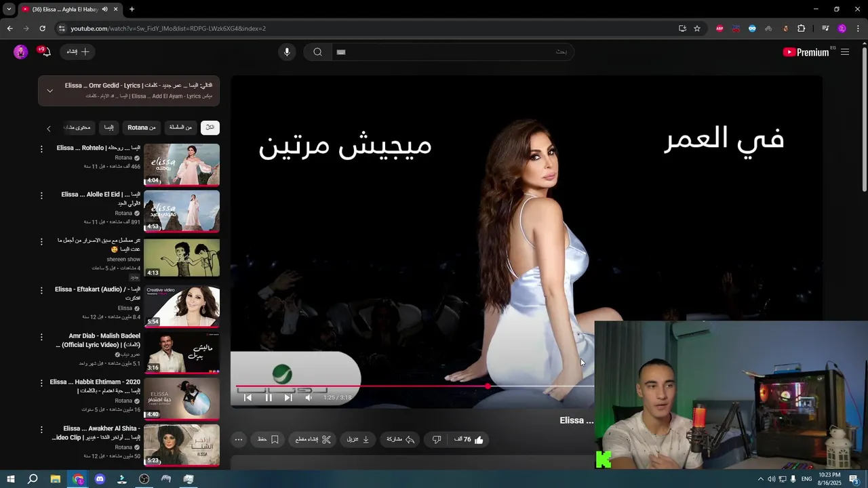Open the Elissa Rohtelo video thumbnail

[182, 165]
